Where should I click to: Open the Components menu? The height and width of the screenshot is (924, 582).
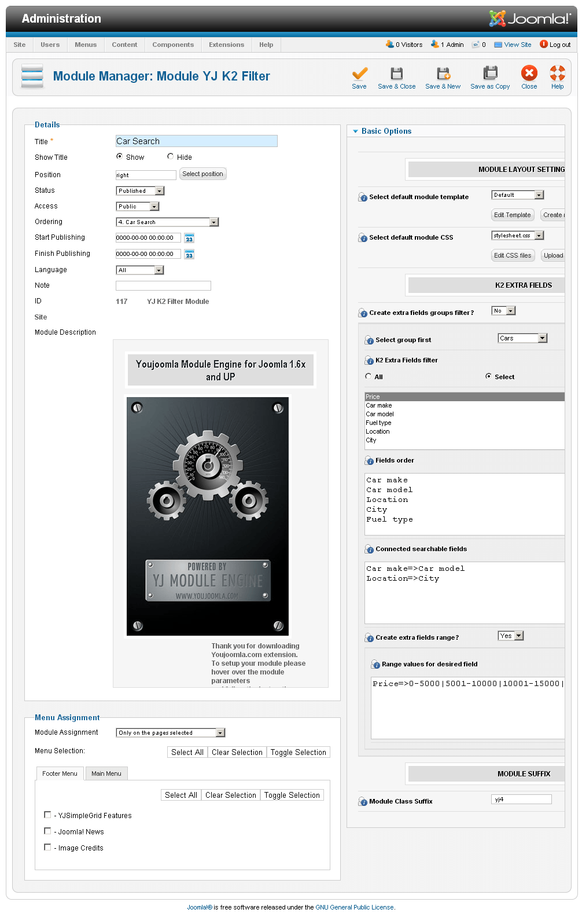(173, 45)
